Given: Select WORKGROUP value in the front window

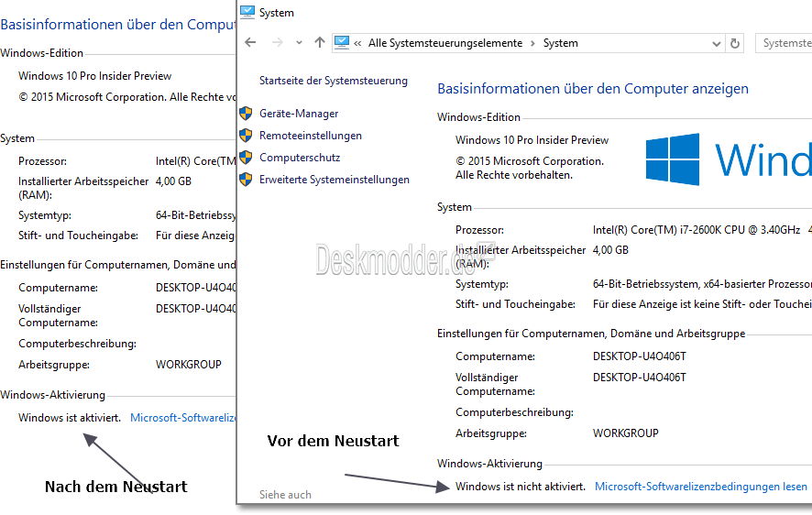Looking at the screenshot, I should coord(626,433).
